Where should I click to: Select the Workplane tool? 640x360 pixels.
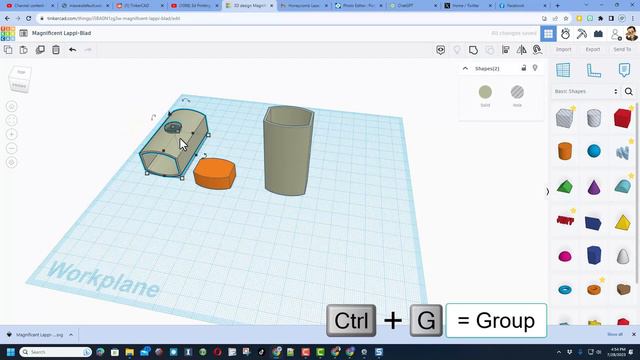click(x=563, y=70)
